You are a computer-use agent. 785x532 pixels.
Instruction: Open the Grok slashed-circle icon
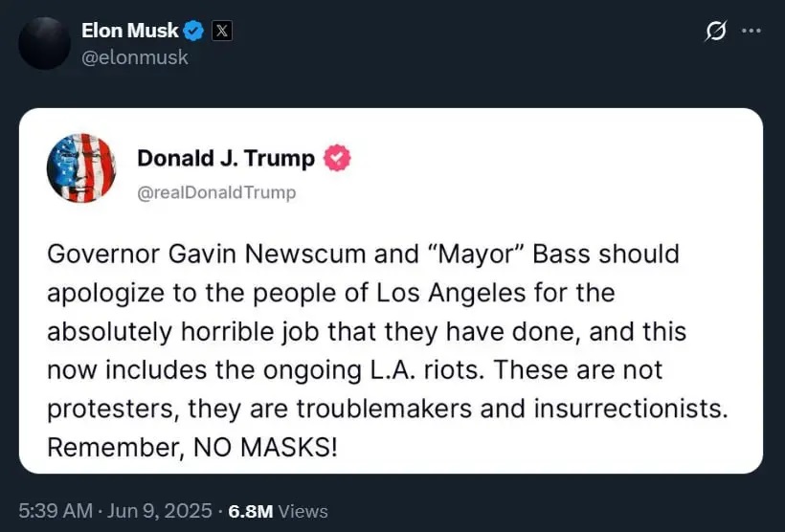click(x=715, y=32)
